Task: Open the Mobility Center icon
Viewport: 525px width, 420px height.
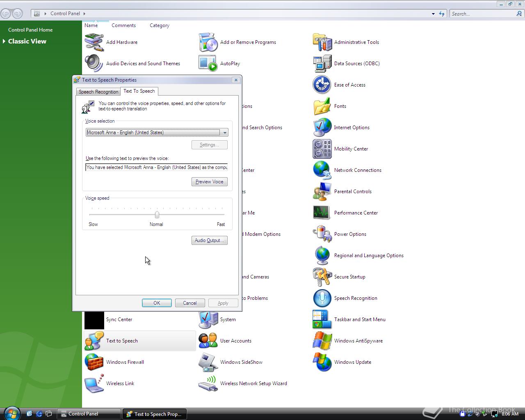Action: pos(322,149)
